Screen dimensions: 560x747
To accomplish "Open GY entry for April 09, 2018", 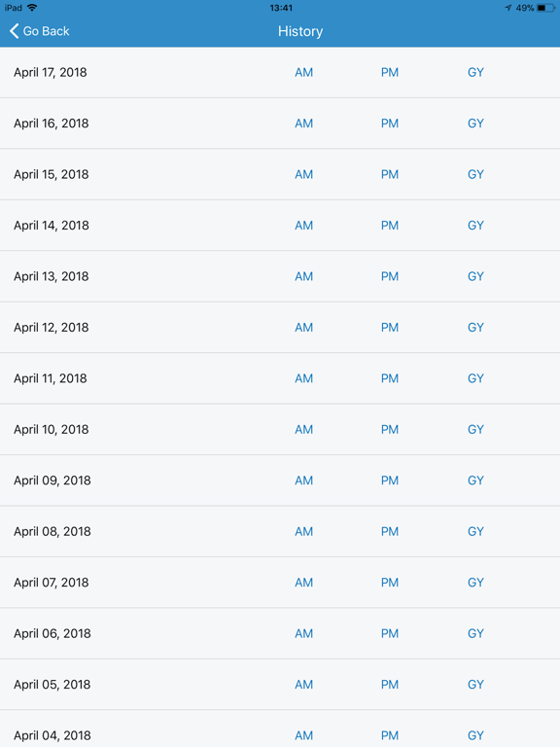I will click(475, 480).
